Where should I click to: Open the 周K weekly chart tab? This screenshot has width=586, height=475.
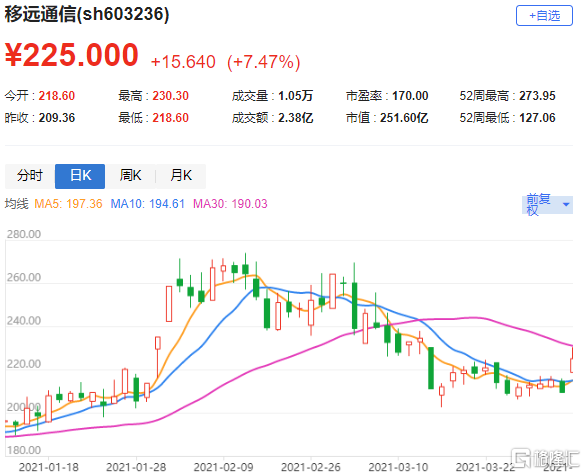130,176
